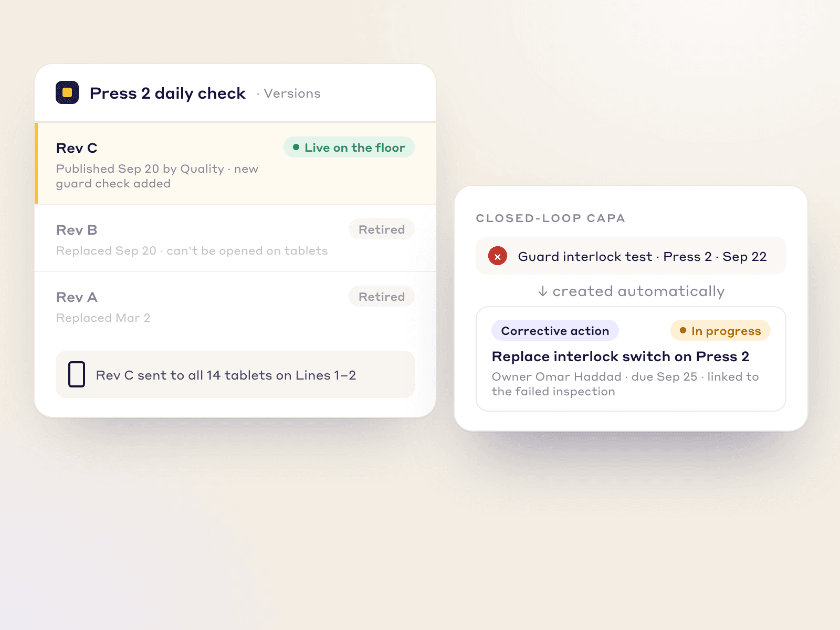This screenshot has width=840, height=630.
Task: Select the Rev B retired version
Action: 235,238
